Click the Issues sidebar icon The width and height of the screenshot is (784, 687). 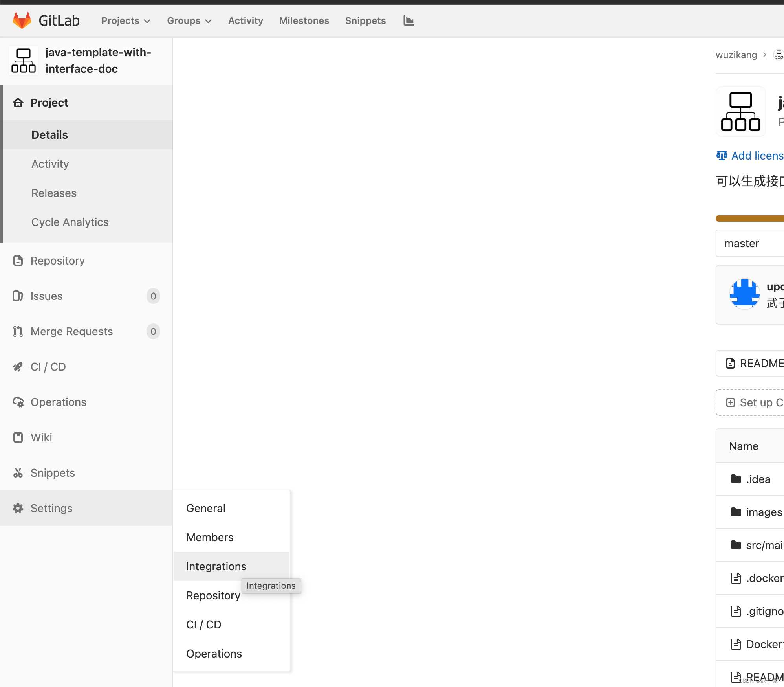coord(18,296)
